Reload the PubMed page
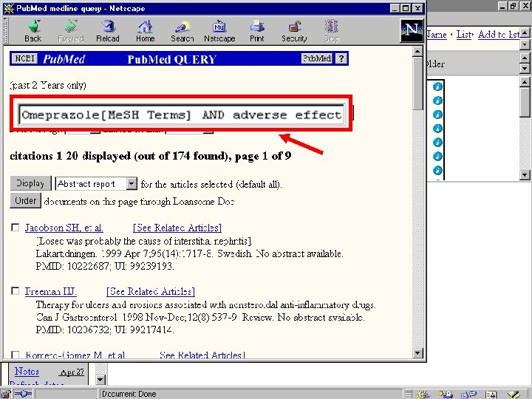 coord(108,31)
